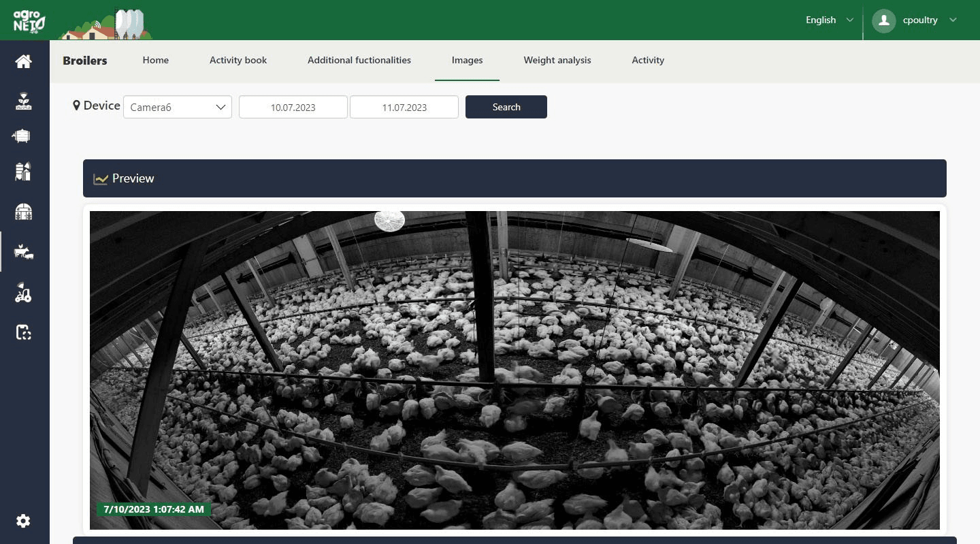
Task: Expand the cpoultry user menu
Action: 920,20
